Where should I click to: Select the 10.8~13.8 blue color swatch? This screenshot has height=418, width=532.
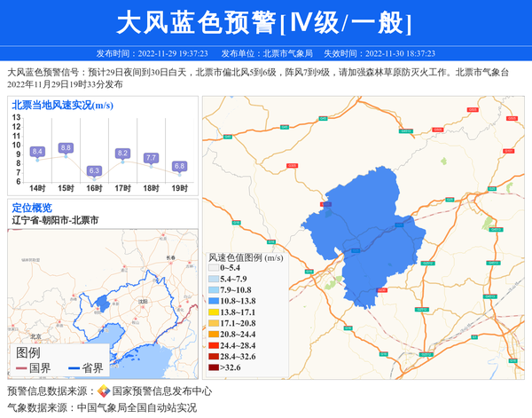(x=214, y=301)
